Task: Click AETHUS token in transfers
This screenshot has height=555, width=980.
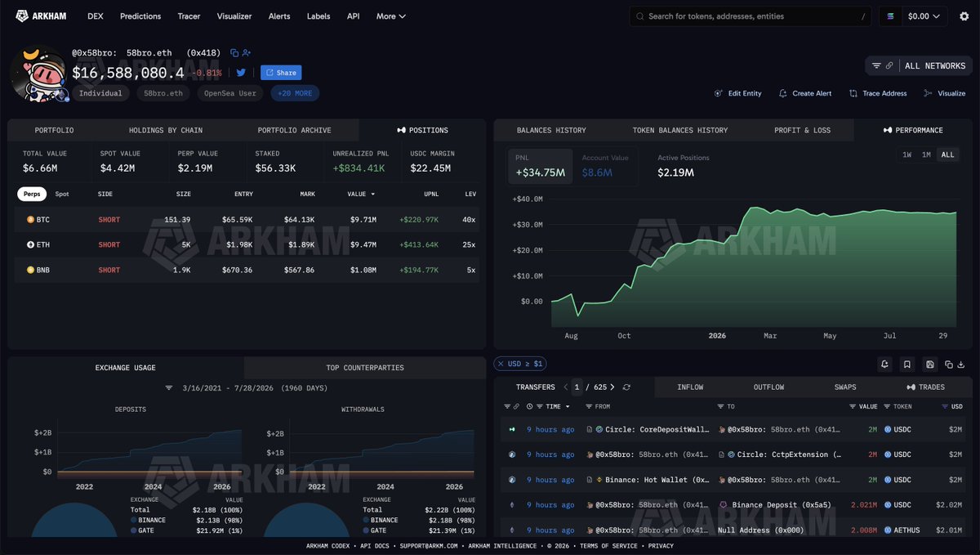Action: (x=906, y=530)
